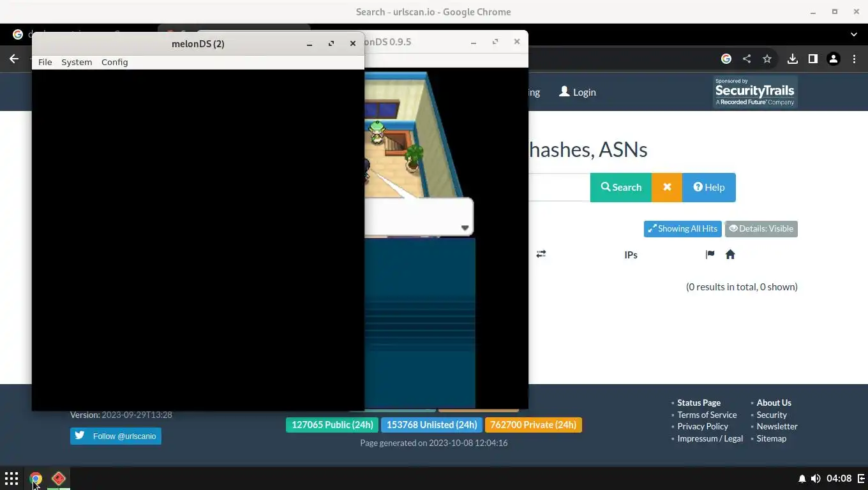Click the Google icon in Chrome's toolbar
The image size is (868, 490).
click(x=726, y=59)
